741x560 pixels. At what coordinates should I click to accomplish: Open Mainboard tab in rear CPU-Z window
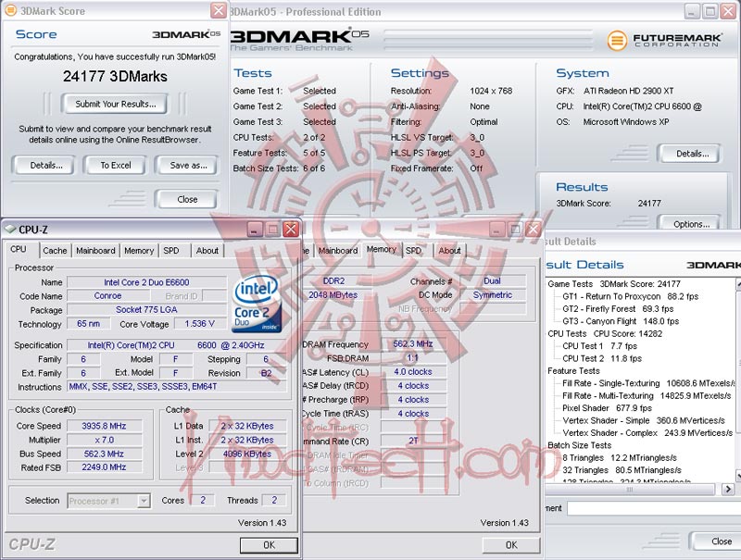[x=338, y=251]
